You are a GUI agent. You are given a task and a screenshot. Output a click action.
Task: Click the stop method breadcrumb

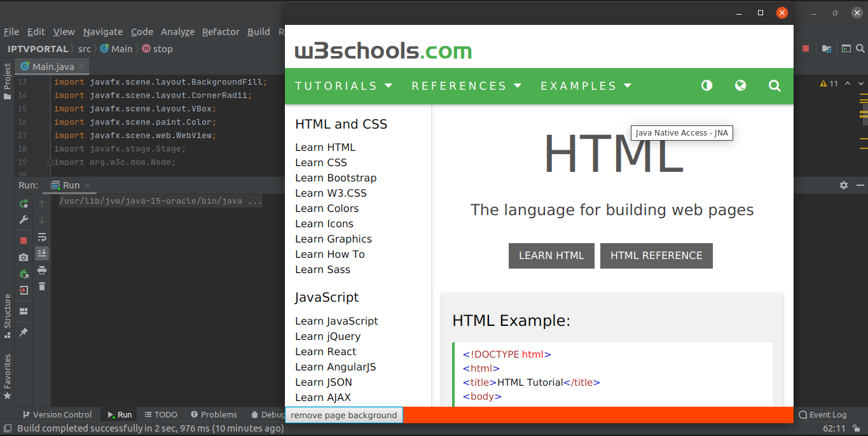click(157, 48)
